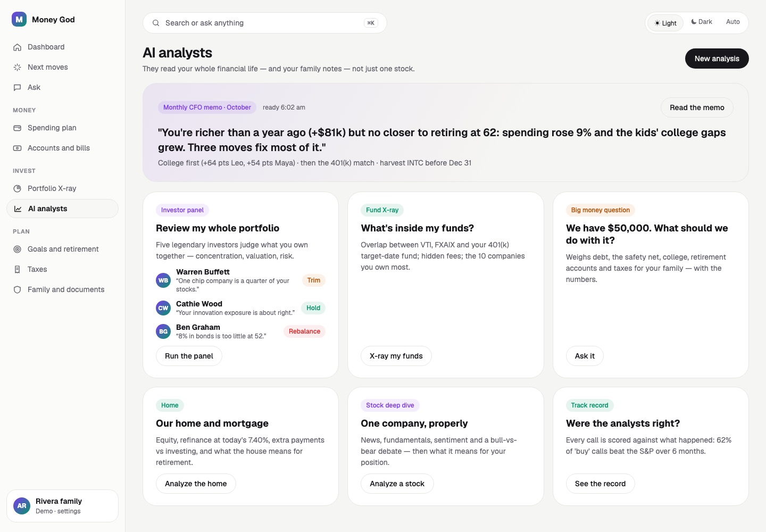Click the Rebalance verdict badge
This screenshot has width=766, height=532.
304,331
